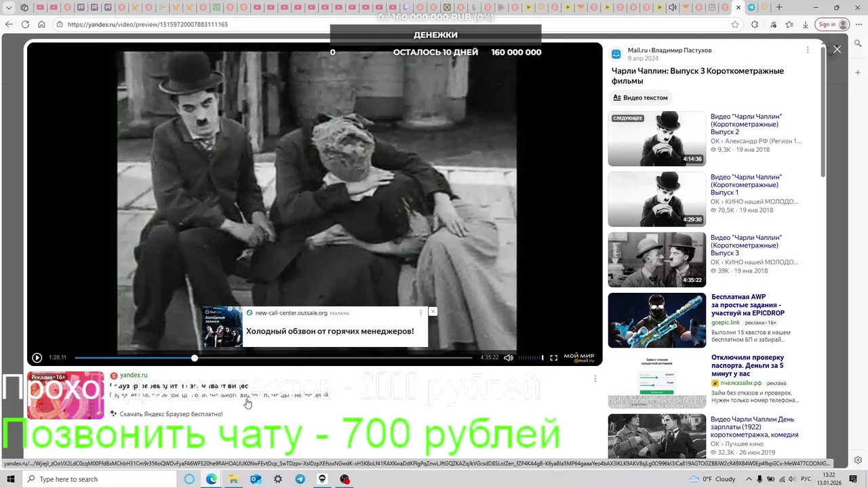
Task: Reload the current page
Action: pos(25,24)
